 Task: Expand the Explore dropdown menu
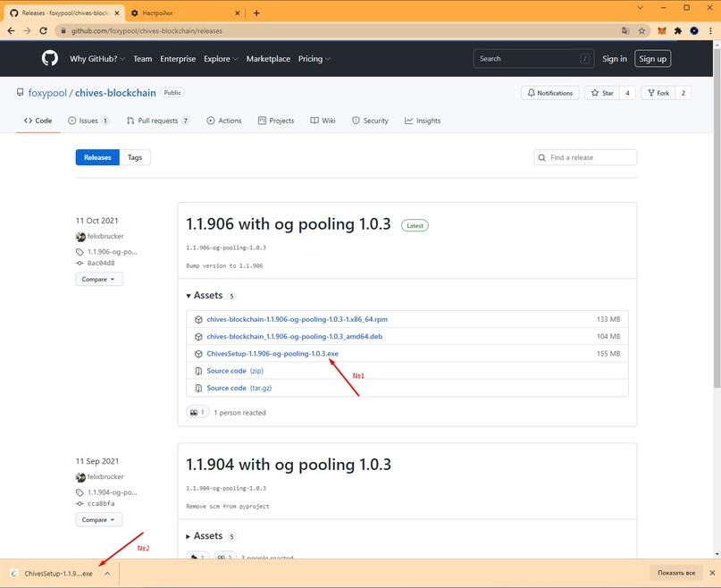point(221,59)
